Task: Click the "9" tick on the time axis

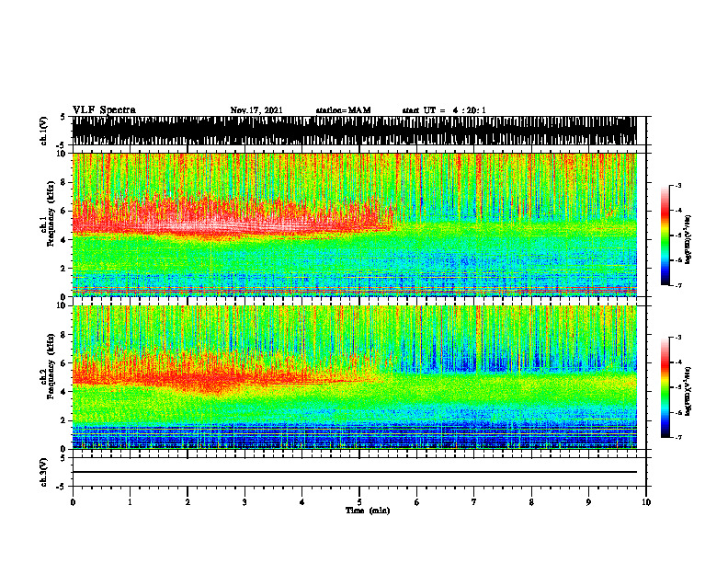Action: (588, 502)
